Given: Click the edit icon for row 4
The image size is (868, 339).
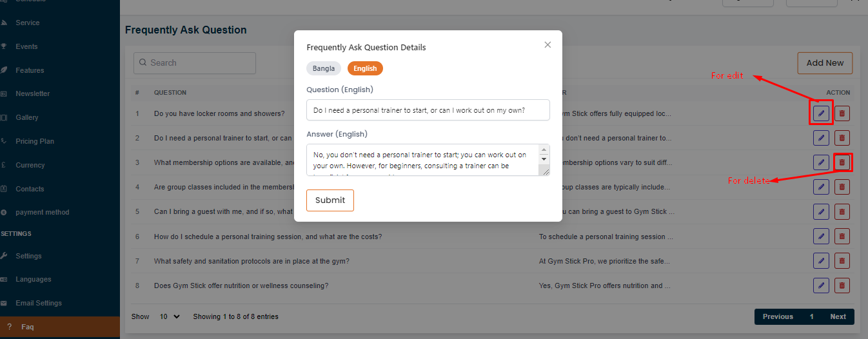Looking at the screenshot, I should [821, 187].
